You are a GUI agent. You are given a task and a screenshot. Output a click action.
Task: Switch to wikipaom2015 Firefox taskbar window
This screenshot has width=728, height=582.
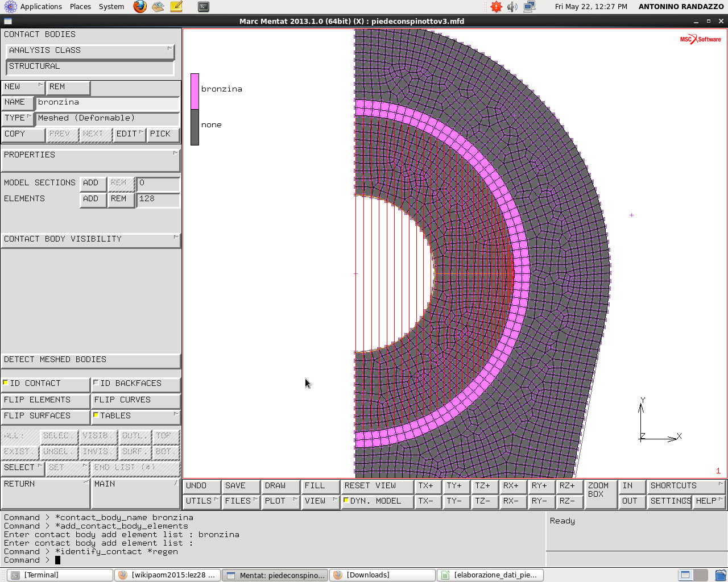(x=167, y=575)
